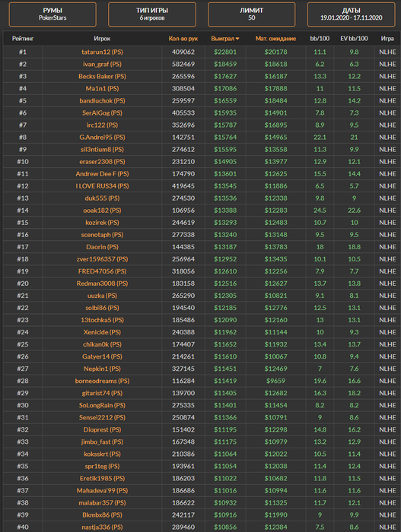This screenshot has height=532, width=401.
Task: Open player Redman3008 (PS)
Action: pyautogui.click(x=102, y=284)
